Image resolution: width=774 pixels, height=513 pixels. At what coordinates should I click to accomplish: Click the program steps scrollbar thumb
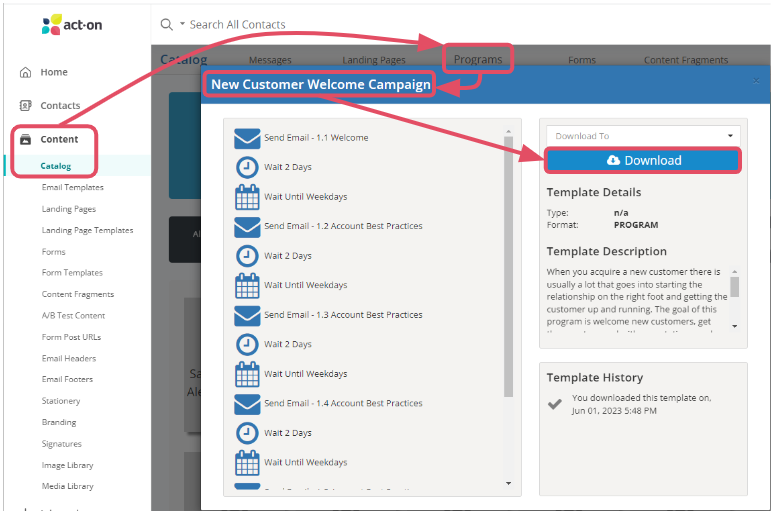tap(508, 267)
